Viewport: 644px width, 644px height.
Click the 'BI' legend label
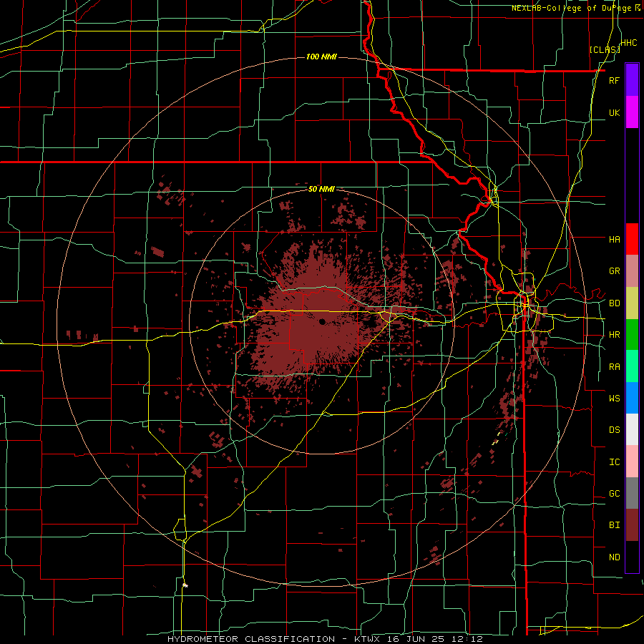tap(614, 525)
